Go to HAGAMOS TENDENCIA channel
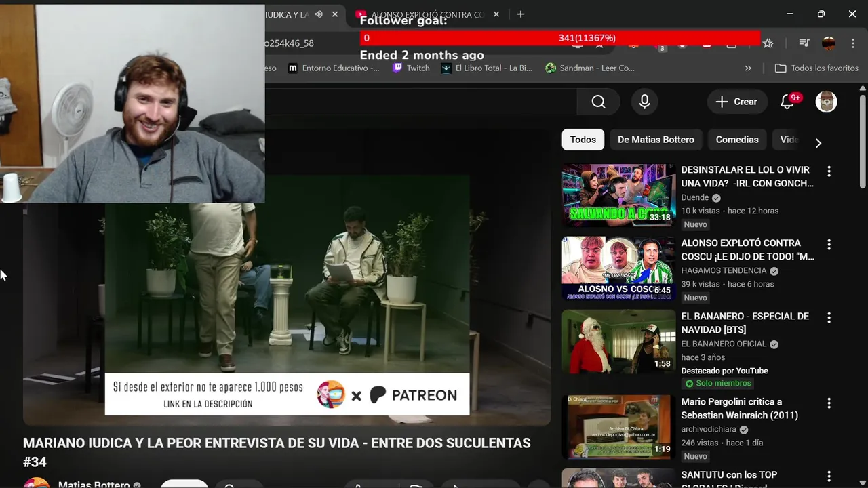Viewport: 868px width, 488px height. (x=724, y=270)
